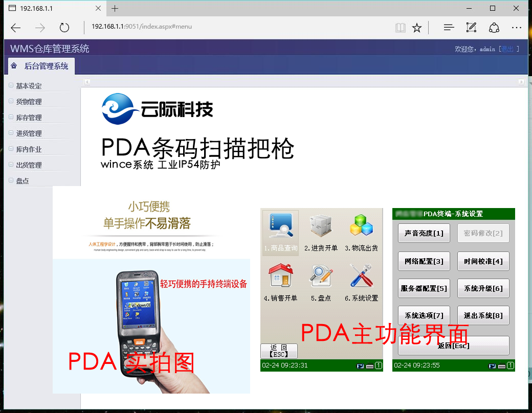
Task: Refresh the page with reload icon
Action: [64, 28]
